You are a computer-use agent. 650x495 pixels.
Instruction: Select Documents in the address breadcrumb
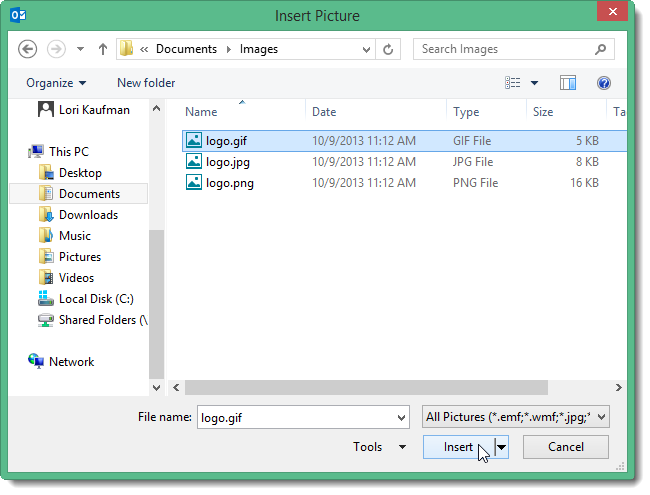pos(186,49)
